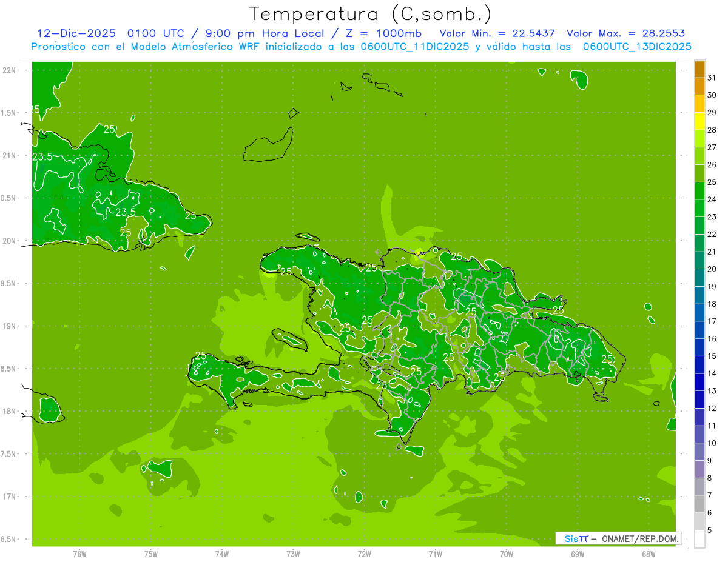Click the teal swatch between 19 and 20

pyautogui.click(x=699, y=278)
